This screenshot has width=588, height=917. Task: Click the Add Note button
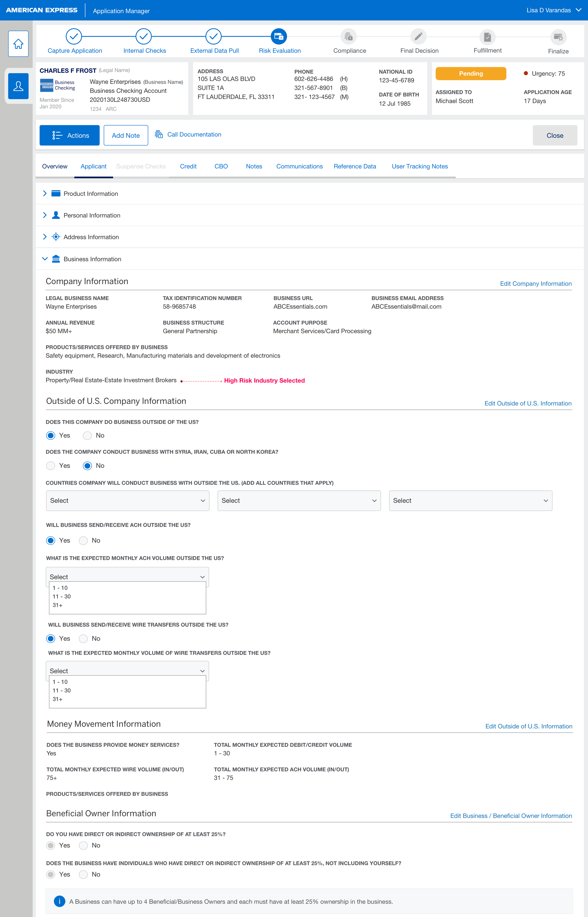(x=126, y=135)
